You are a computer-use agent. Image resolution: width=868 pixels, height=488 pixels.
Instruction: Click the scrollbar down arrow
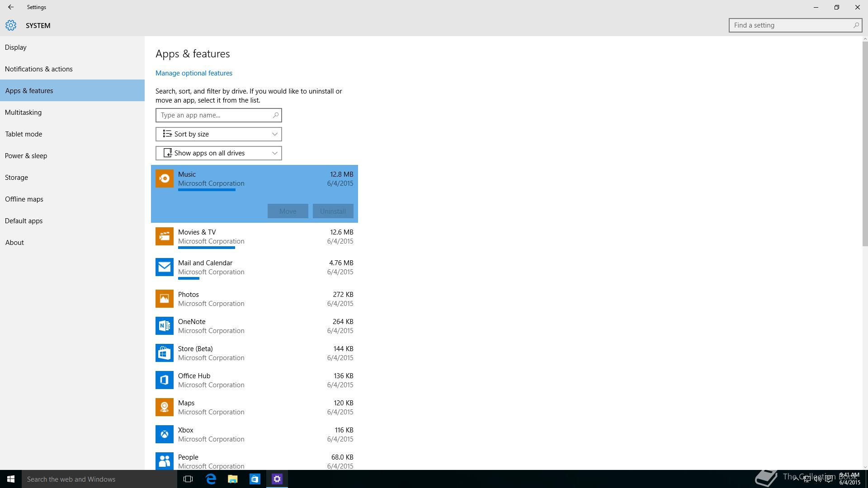tap(865, 467)
